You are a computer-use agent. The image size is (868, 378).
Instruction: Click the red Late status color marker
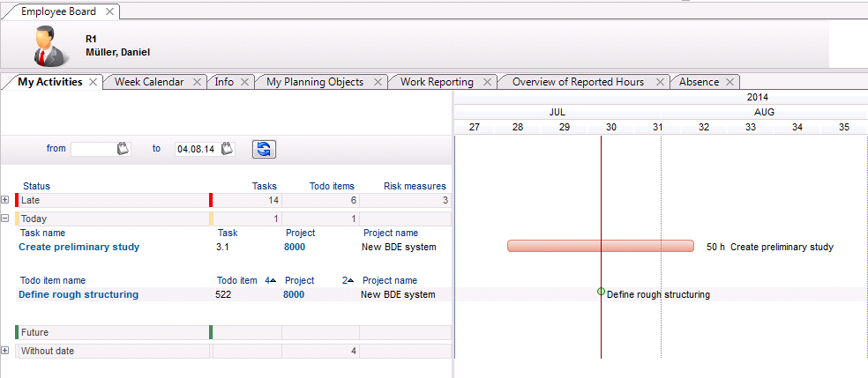17,199
